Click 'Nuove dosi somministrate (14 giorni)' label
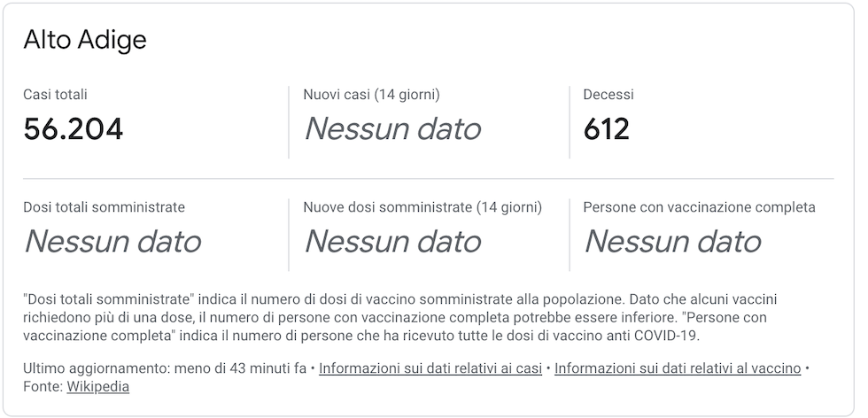 coord(422,207)
